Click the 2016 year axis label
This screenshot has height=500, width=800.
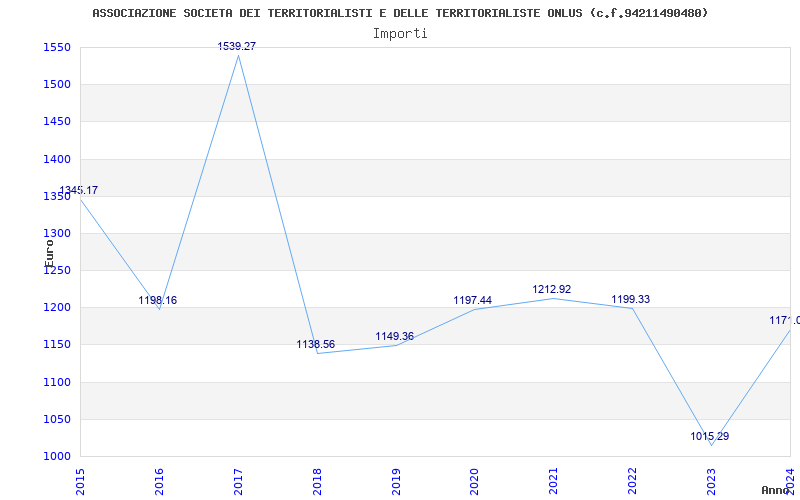coord(159,481)
